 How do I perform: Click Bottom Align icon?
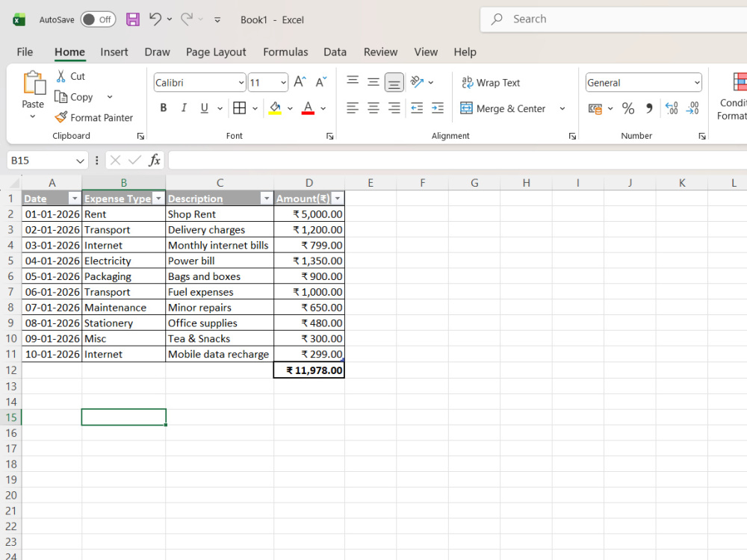[x=394, y=82]
